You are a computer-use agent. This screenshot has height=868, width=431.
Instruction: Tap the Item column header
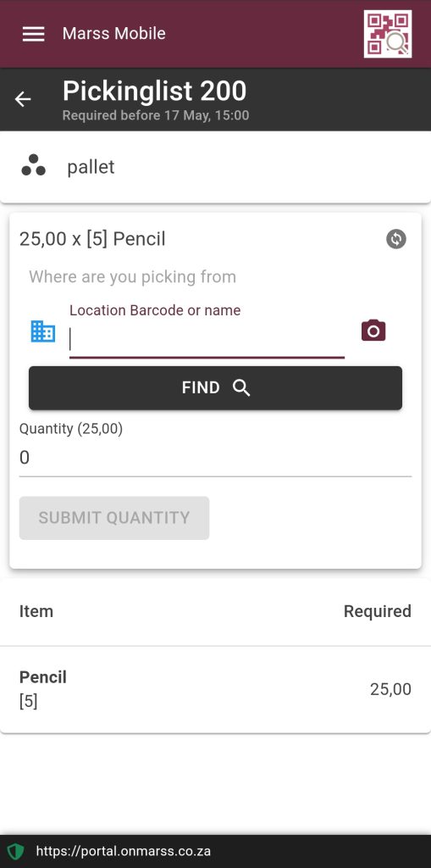pos(36,611)
